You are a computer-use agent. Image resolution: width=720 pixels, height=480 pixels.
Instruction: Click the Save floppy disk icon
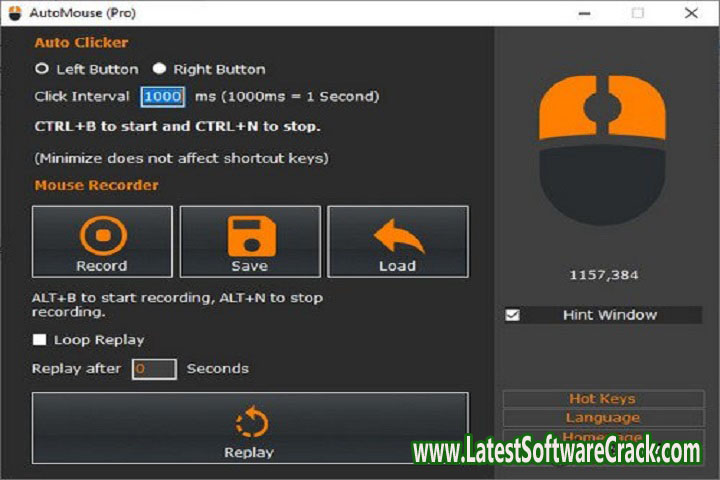(x=249, y=236)
